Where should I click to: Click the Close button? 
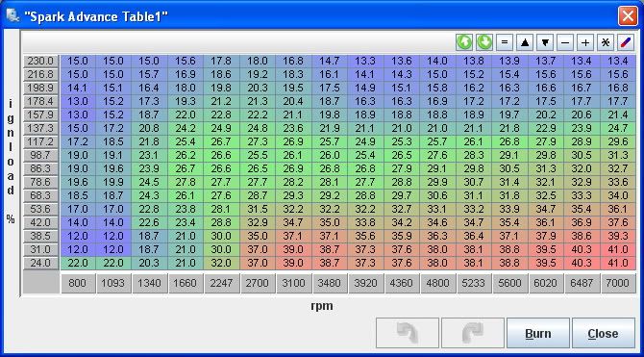(604, 333)
